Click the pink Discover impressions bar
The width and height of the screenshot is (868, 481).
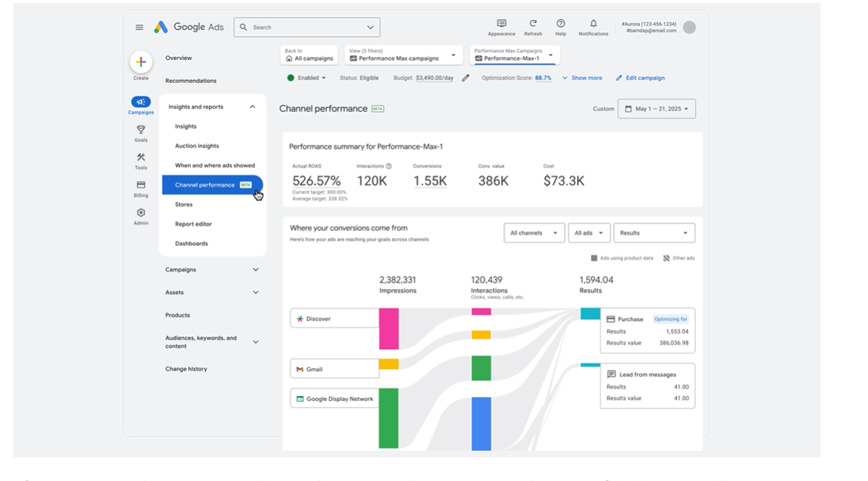point(388,329)
